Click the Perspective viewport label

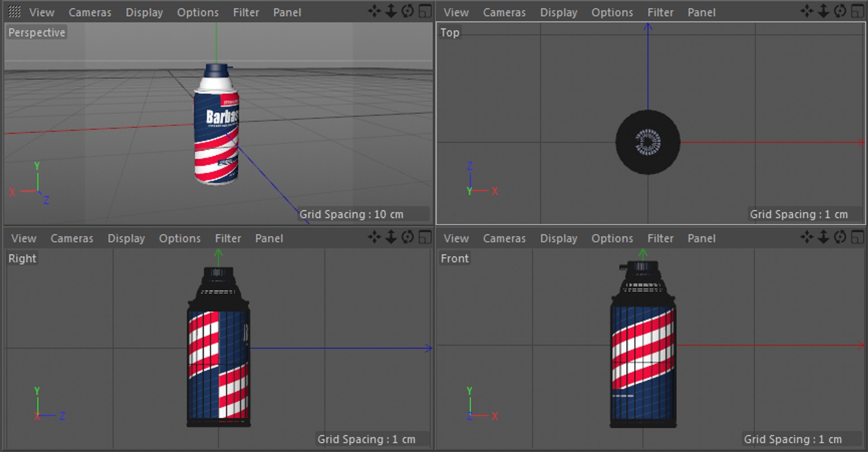[37, 33]
